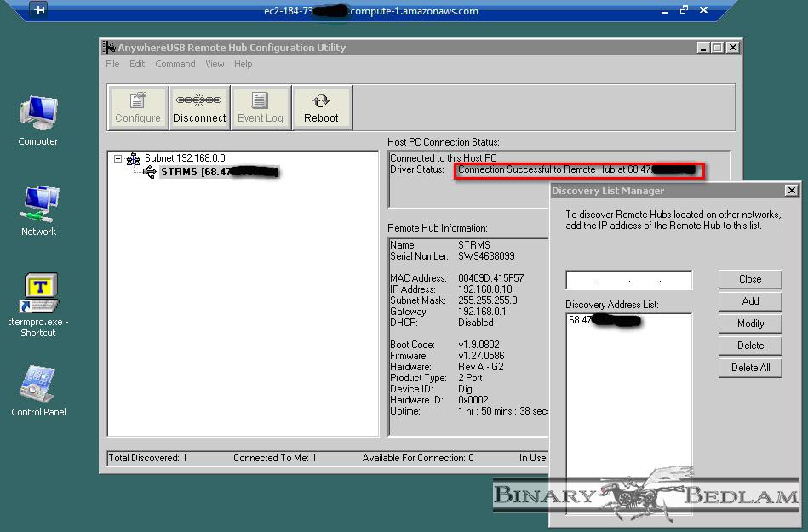Open the Help menu
The width and height of the screenshot is (808, 532).
click(x=244, y=64)
